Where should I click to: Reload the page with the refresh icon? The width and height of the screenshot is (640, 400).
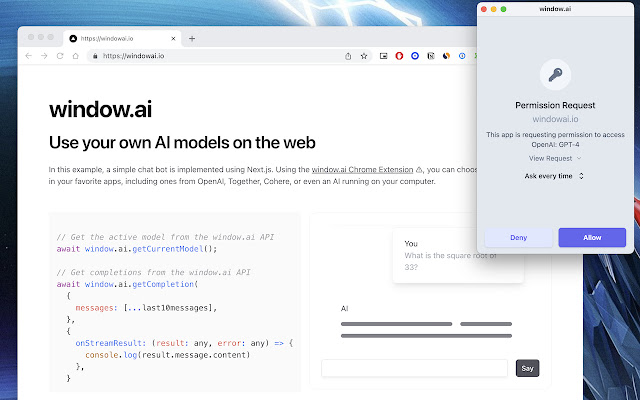click(x=60, y=56)
